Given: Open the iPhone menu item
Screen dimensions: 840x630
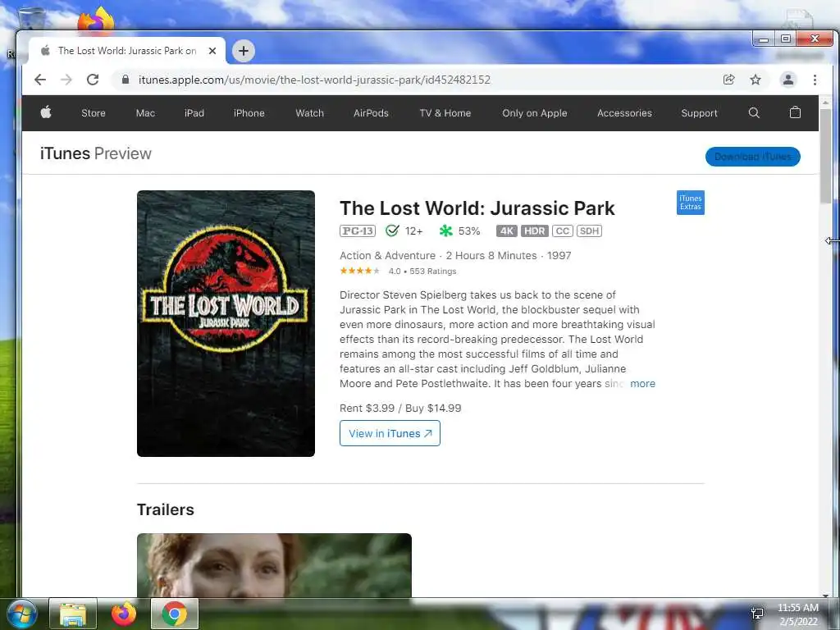Looking at the screenshot, I should point(249,113).
